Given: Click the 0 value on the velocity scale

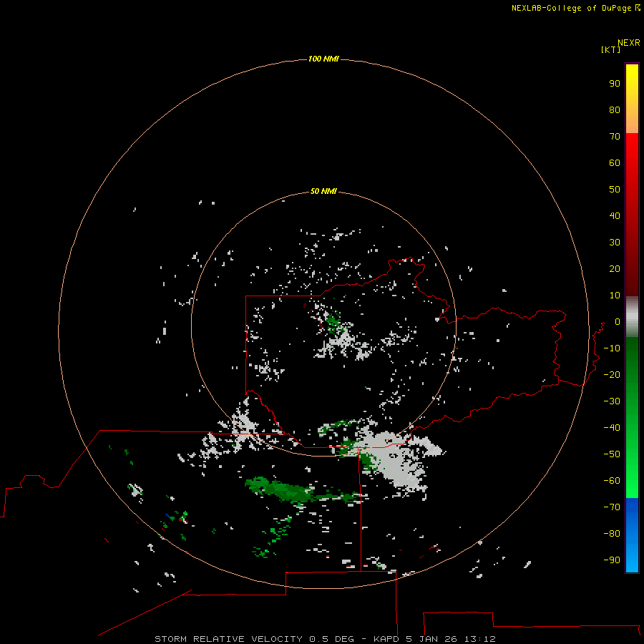Looking at the screenshot, I should (618, 322).
